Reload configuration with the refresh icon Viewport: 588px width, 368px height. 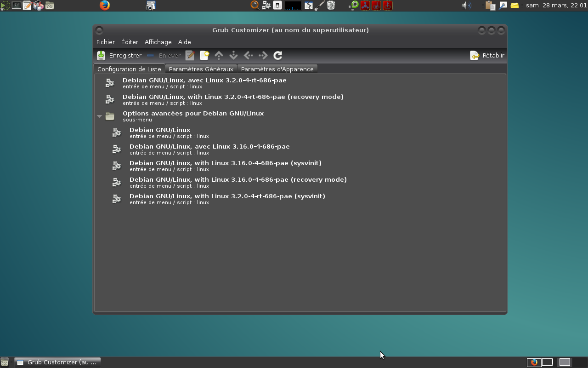click(x=278, y=55)
